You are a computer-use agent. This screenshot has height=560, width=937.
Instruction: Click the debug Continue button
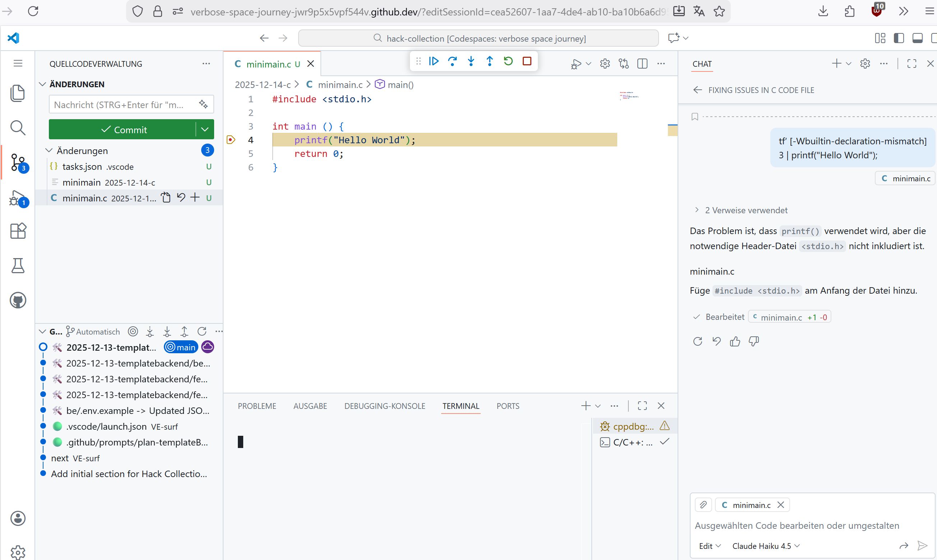point(434,61)
